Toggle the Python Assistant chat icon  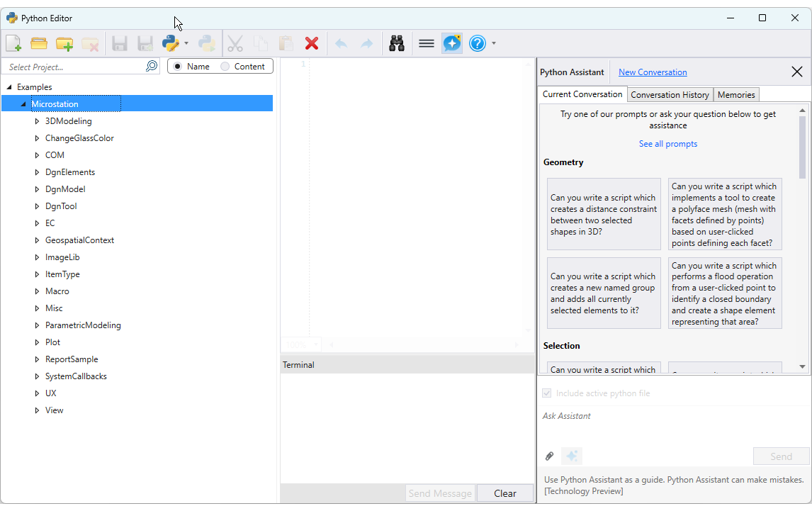click(x=452, y=43)
